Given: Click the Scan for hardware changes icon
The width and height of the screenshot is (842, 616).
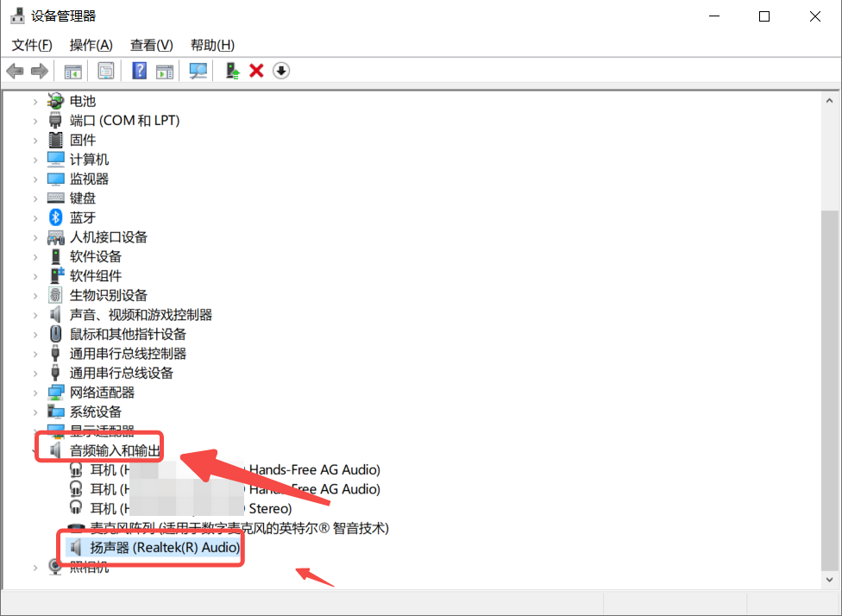Looking at the screenshot, I should point(198,71).
